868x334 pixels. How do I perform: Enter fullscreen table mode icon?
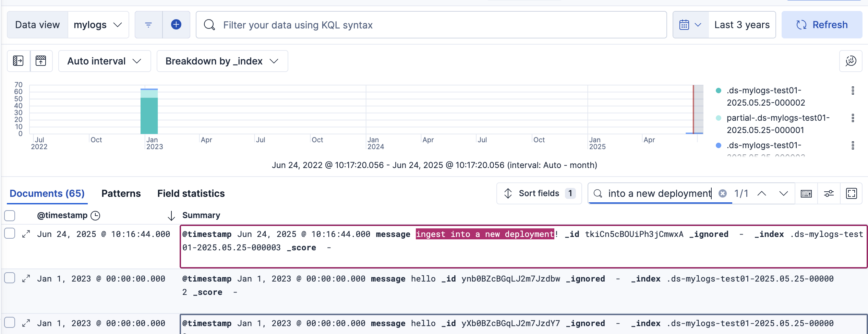852,193
